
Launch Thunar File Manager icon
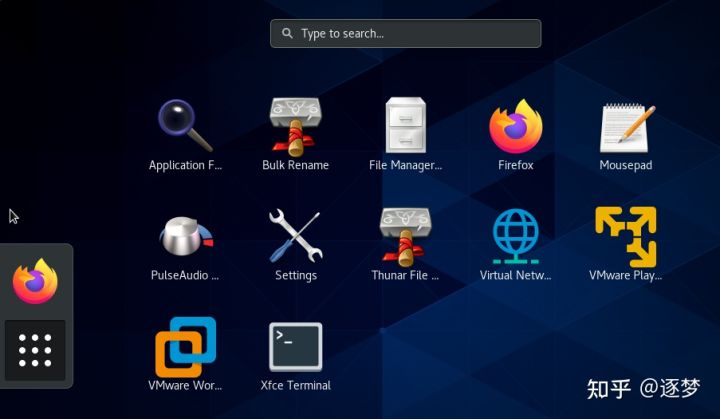[x=405, y=237]
